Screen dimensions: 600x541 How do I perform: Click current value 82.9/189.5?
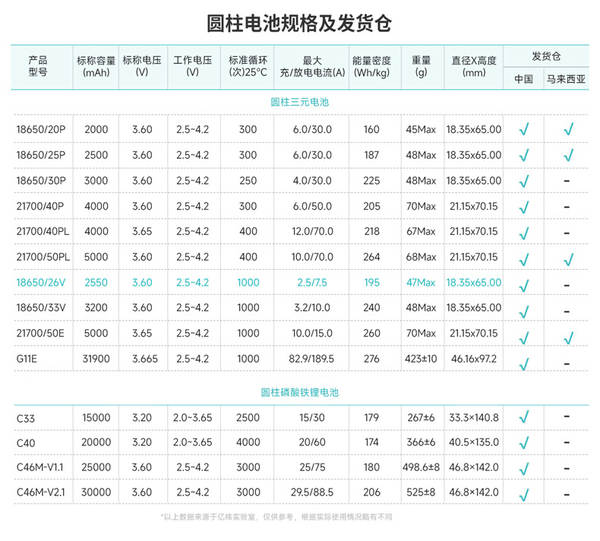(311, 359)
